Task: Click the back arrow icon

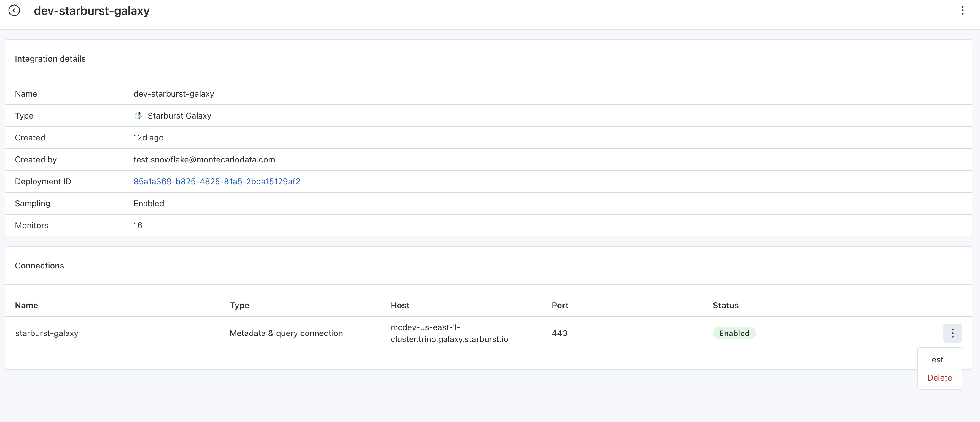Action: (14, 10)
